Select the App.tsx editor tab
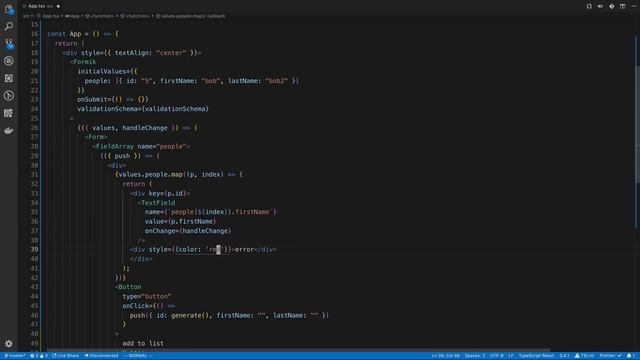640x360 pixels. 40,6
